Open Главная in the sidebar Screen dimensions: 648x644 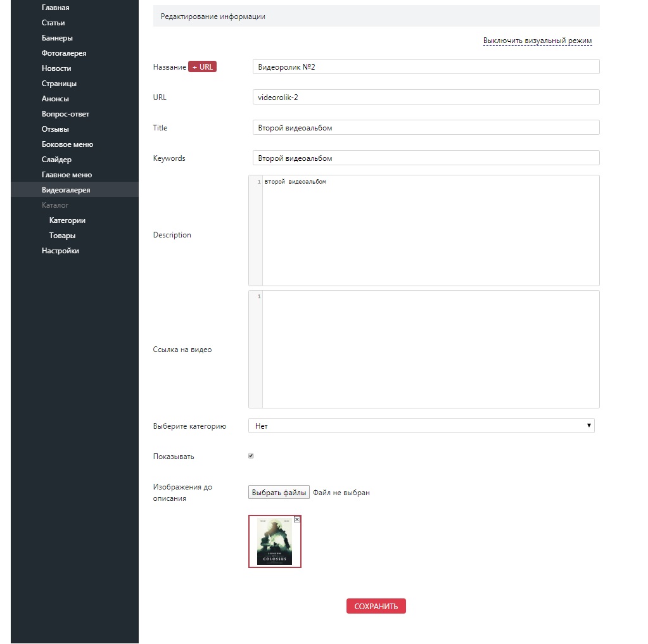pos(55,8)
